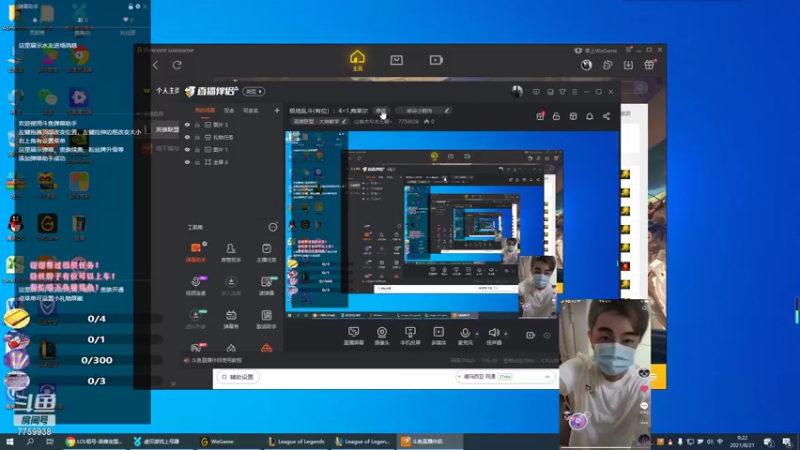Viewport: 800px width, 450px height.
Task: Click the 辅助设置 button
Action: [x=238, y=377]
